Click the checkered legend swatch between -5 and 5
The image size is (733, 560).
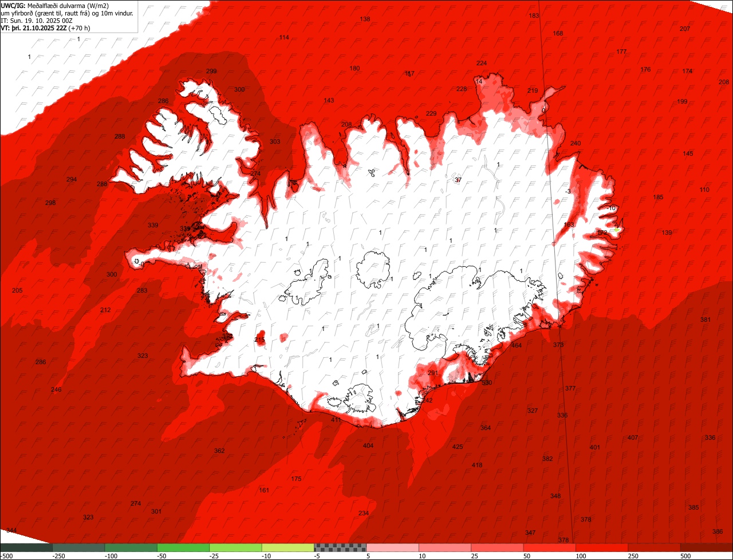pos(340,547)
